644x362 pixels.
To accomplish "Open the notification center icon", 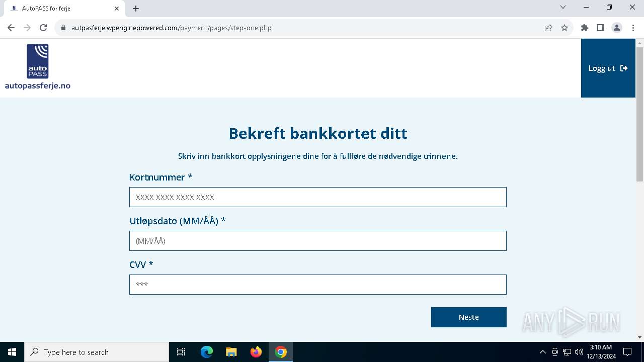I will [627, 352].
